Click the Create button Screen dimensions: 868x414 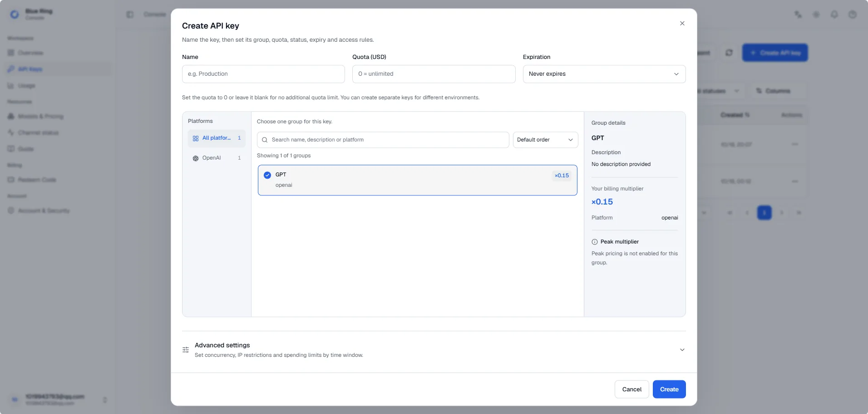pyautogui.click(x=669, y=389)
